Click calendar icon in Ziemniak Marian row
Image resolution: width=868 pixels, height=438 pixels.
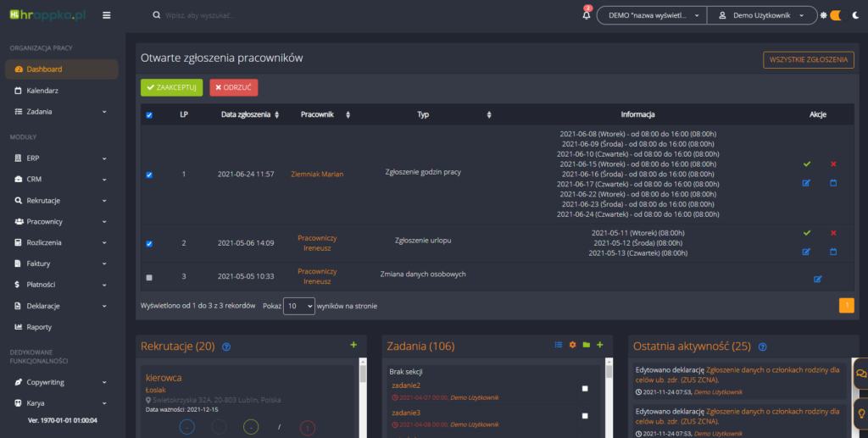pos(833,182)
